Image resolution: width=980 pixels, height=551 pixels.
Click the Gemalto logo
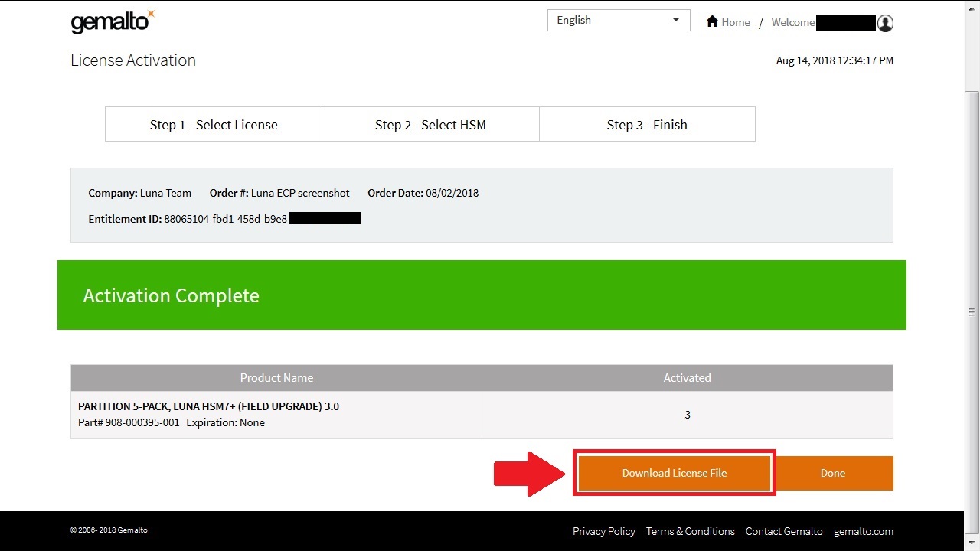112,22
